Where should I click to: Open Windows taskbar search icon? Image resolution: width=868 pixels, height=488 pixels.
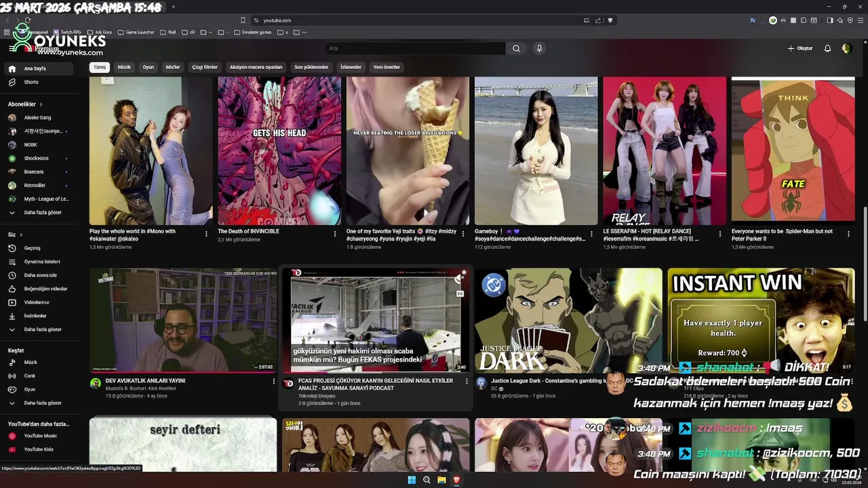tap(427, 480)
